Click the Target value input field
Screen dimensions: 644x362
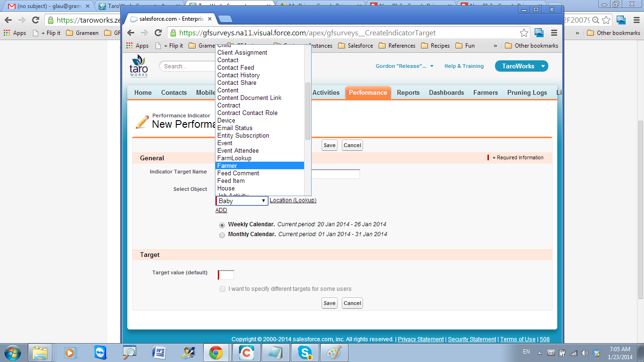coord(226,275)
